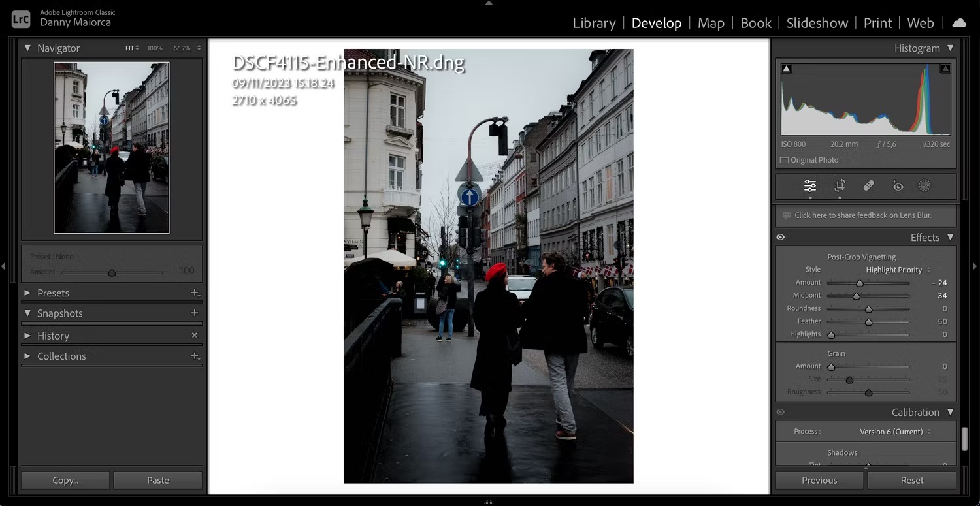The width and height of the screenshot is (980, 506).
Task: Open the Masking tool
Action: click(x=924, y=186)
